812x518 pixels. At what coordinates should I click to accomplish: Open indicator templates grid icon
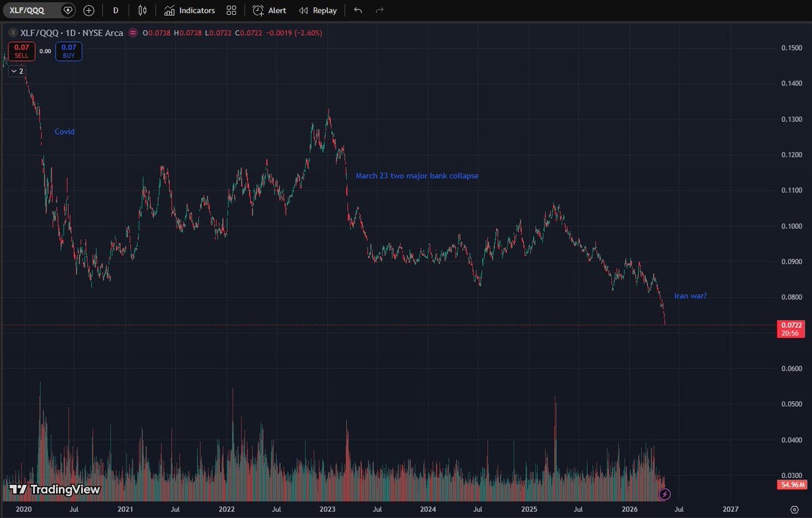231,10
